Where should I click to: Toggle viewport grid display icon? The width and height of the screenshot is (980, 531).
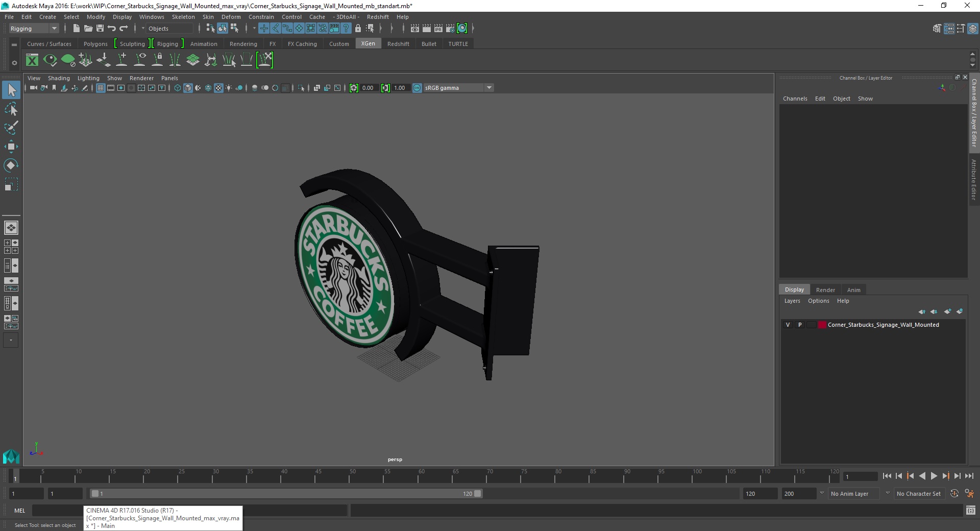101,88
